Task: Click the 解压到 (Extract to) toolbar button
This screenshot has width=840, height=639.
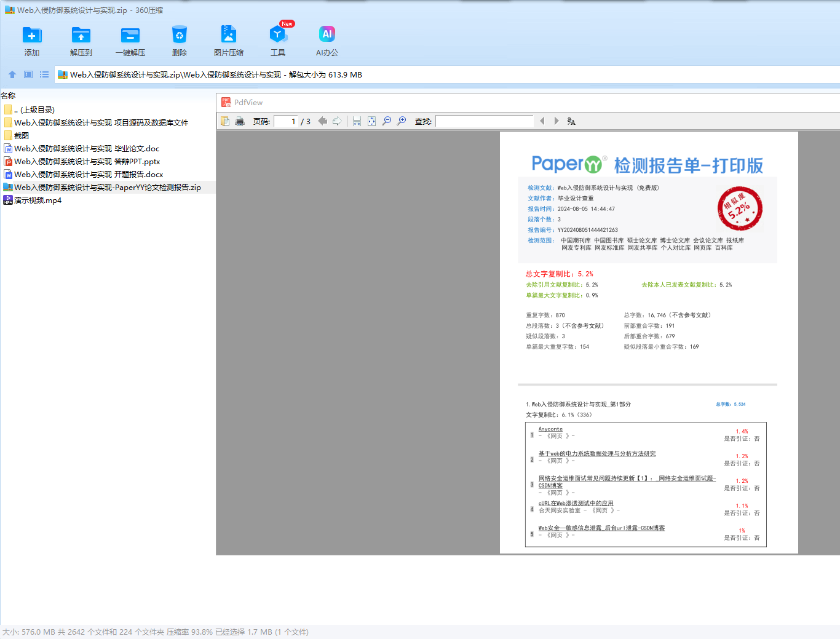Action: (81, 41)
